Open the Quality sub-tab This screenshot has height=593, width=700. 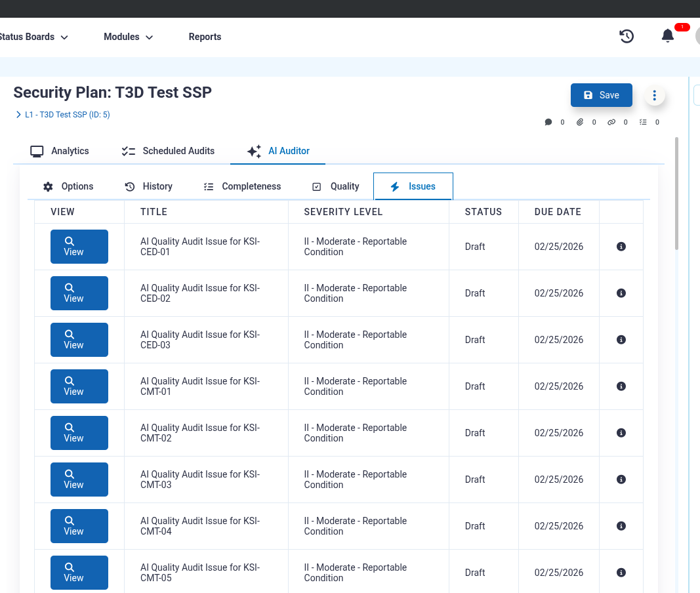click(x=336, y=187)
